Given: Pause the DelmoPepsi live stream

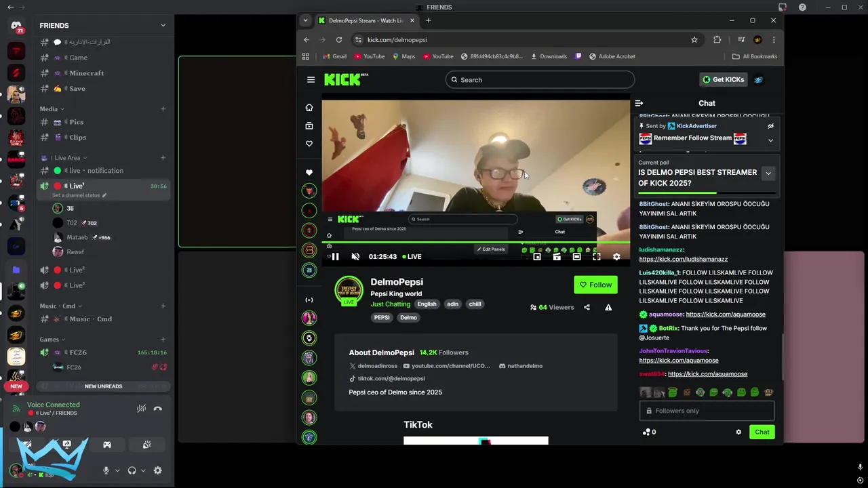Looking at the screenshot, I should 335,257.
